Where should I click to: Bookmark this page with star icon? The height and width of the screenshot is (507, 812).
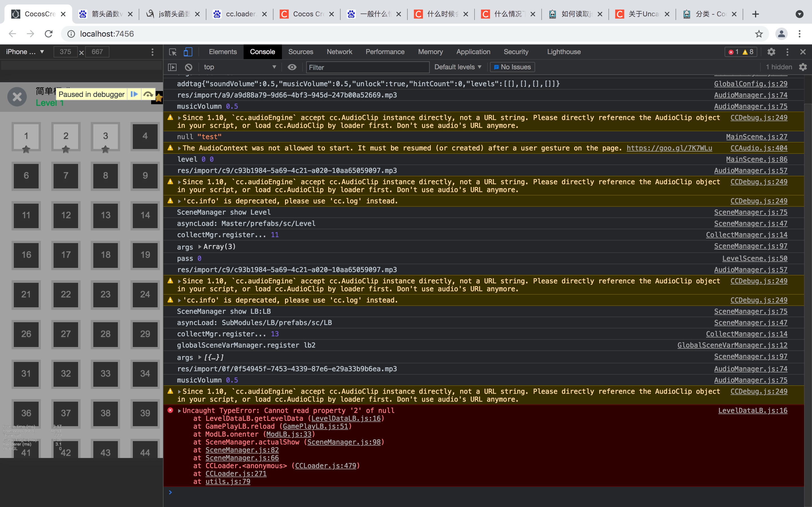[759, 34]
